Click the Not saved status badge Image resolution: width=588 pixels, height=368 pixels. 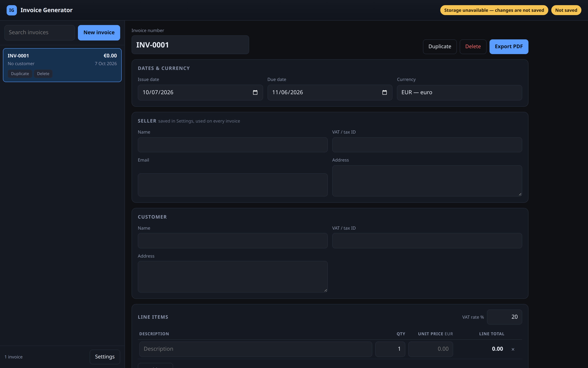[566, 10]
